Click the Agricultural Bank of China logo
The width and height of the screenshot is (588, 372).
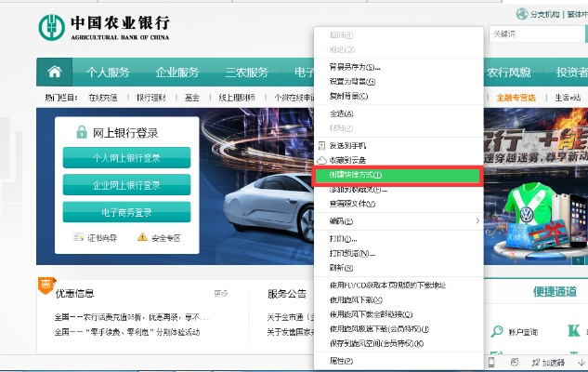[104, 27]
